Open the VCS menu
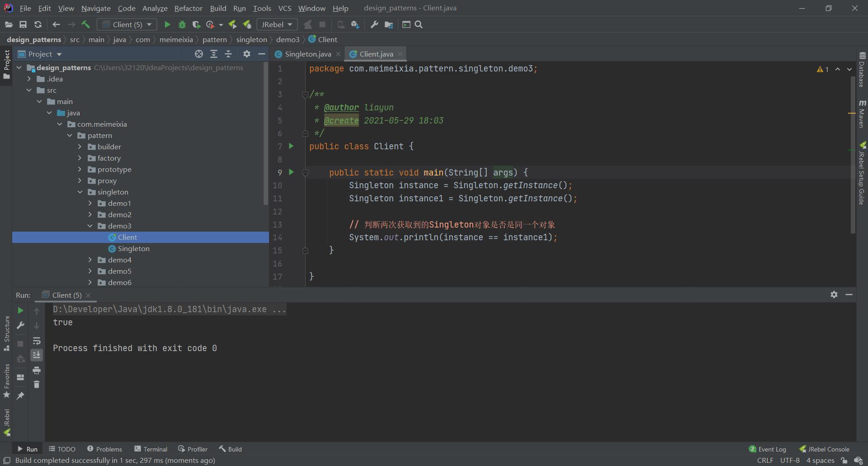The image size is (868, 466). click(x=285, y=8)
